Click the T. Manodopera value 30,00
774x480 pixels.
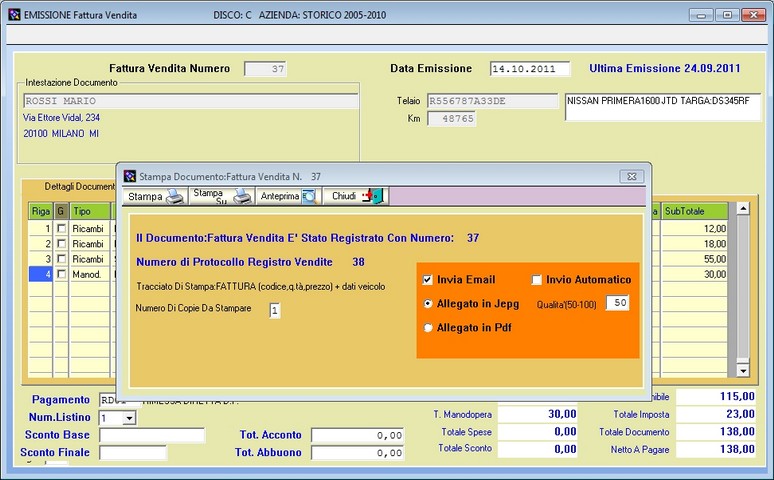coord(538,414)
